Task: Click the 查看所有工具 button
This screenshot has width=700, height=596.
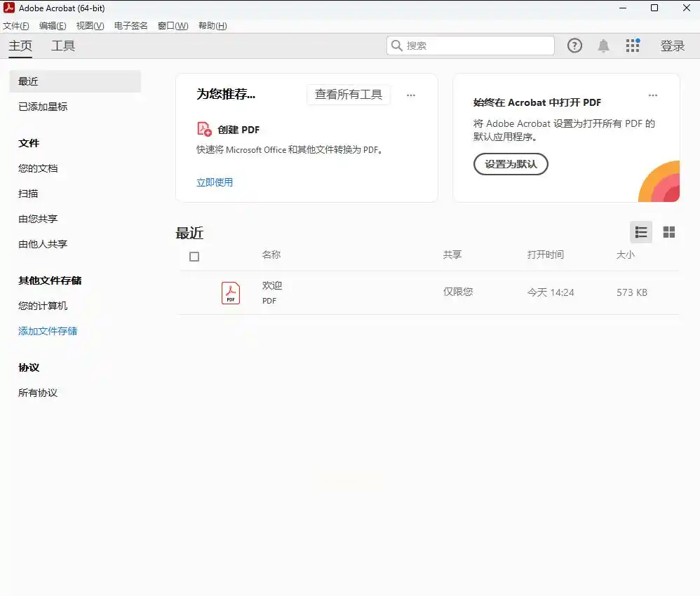Action: point(349,95)
